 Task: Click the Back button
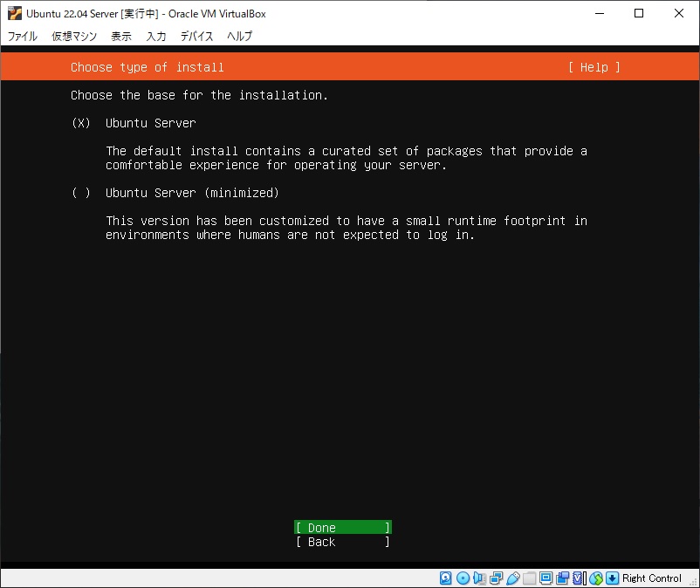tap(343, 542)
